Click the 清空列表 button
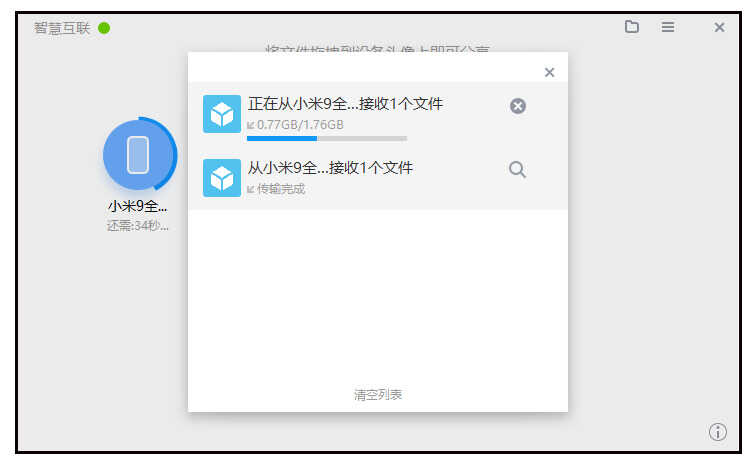Viewport: 756px width, 464px height. 378,395
